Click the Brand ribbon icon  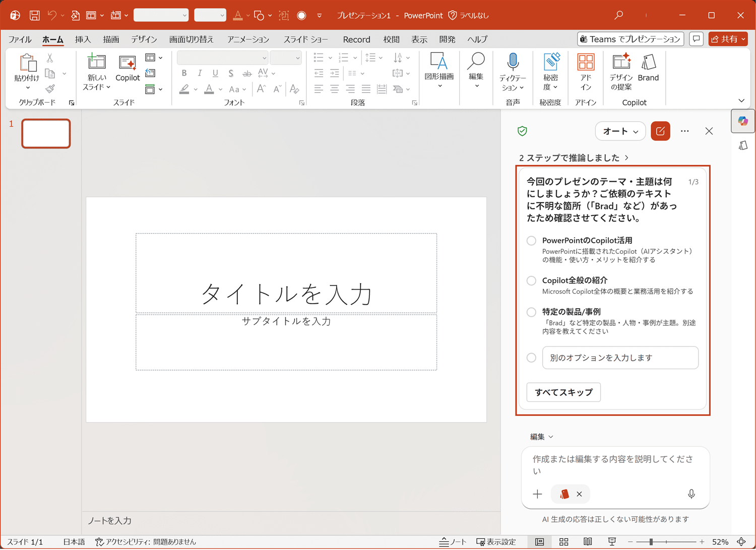pyautogui.click(x=648, y=62)
